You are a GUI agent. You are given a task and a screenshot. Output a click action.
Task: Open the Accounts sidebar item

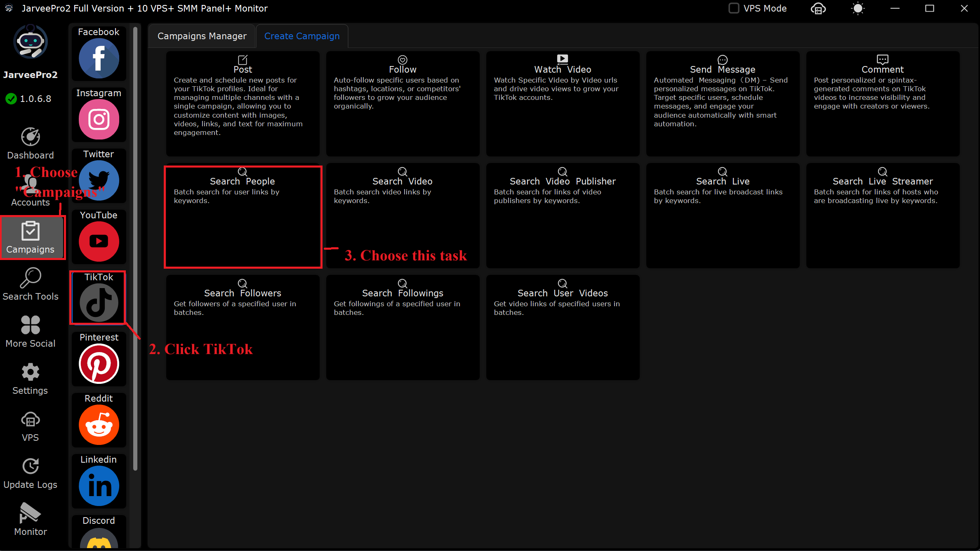(x=31, y=191)
